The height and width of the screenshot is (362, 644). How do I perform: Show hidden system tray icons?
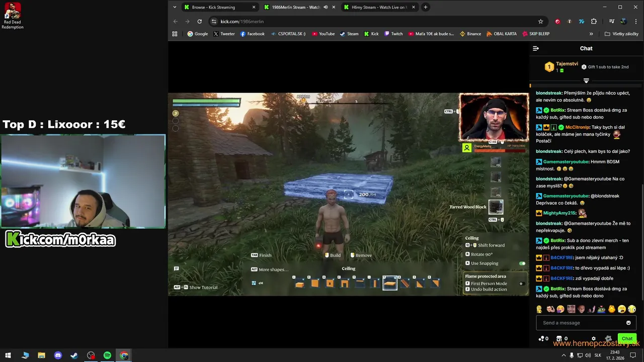point(563,355)
